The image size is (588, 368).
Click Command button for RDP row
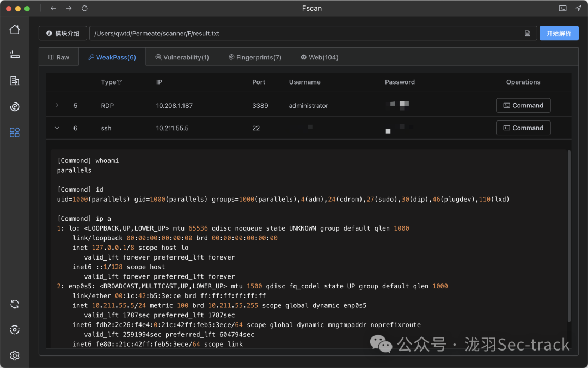tap(523, 106)
